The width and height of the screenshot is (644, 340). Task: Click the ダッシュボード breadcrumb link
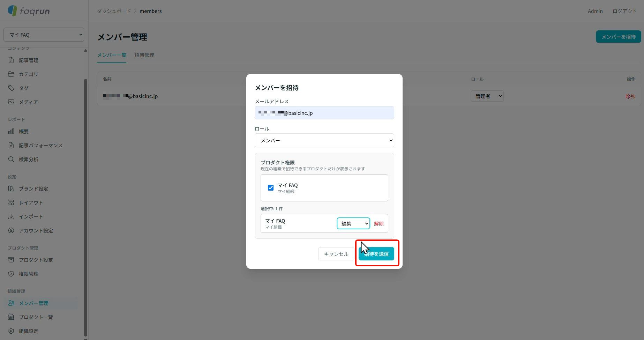[114, 11]
